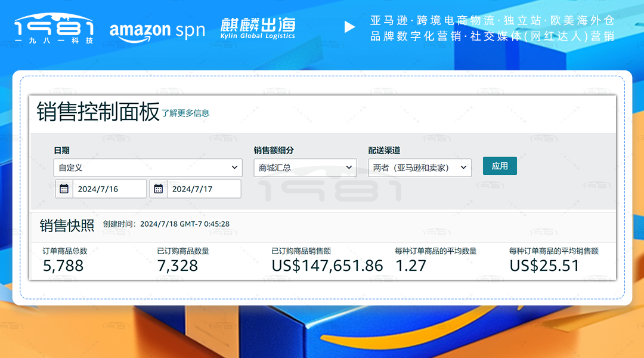Image resolution: width=644 pixels, height=358 pixels.
Task: Expand the 配送渠道 dropdown showing 两者
Action: tap(420, 168)
